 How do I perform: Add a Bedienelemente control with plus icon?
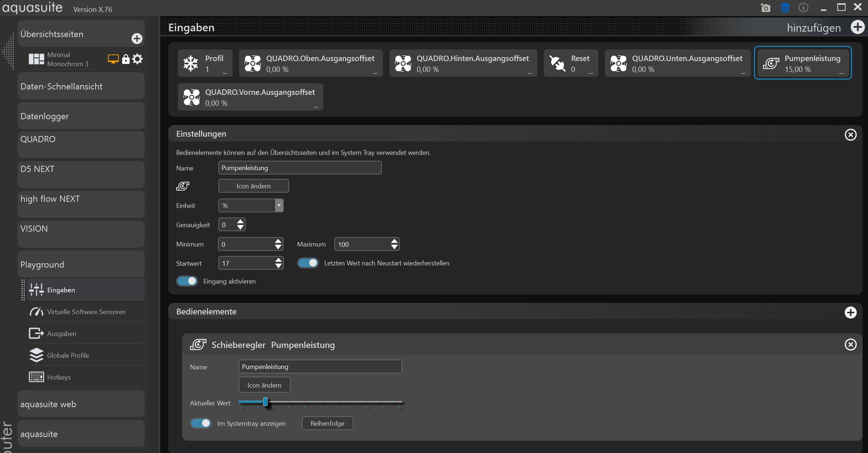coord(850,312)
